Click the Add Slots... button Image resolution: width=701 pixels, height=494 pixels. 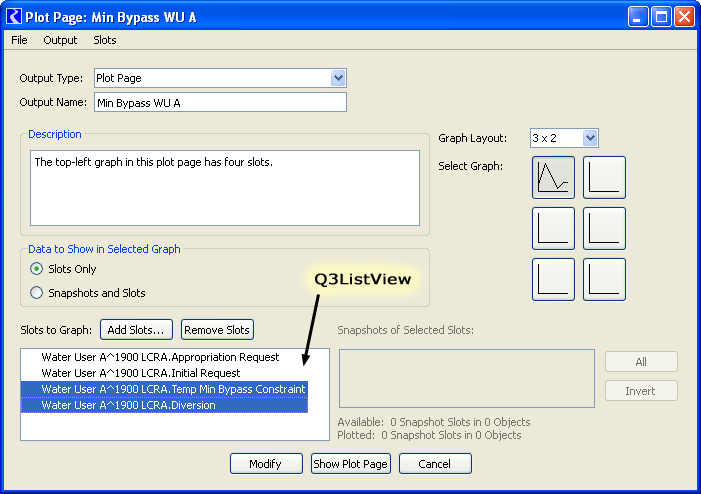(136, 330)
